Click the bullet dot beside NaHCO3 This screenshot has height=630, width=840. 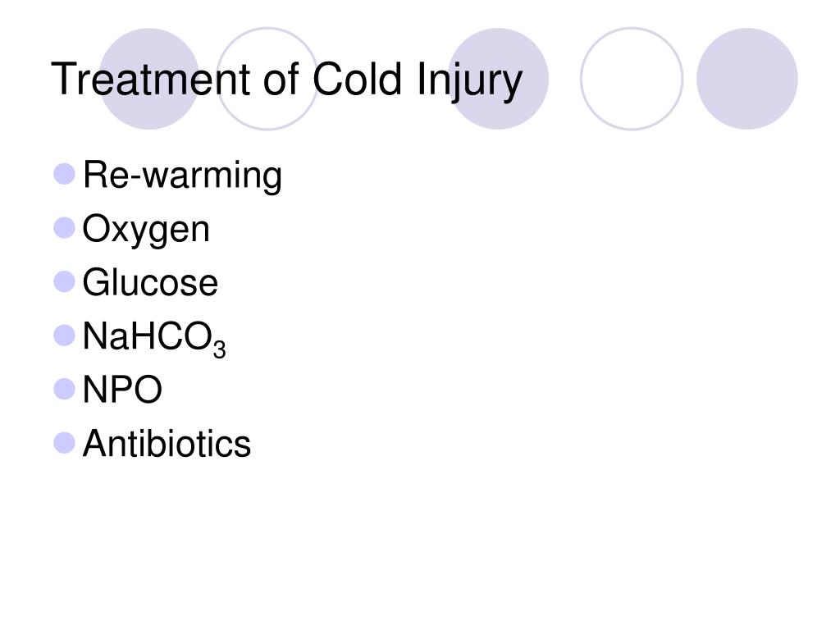point(64,336)
